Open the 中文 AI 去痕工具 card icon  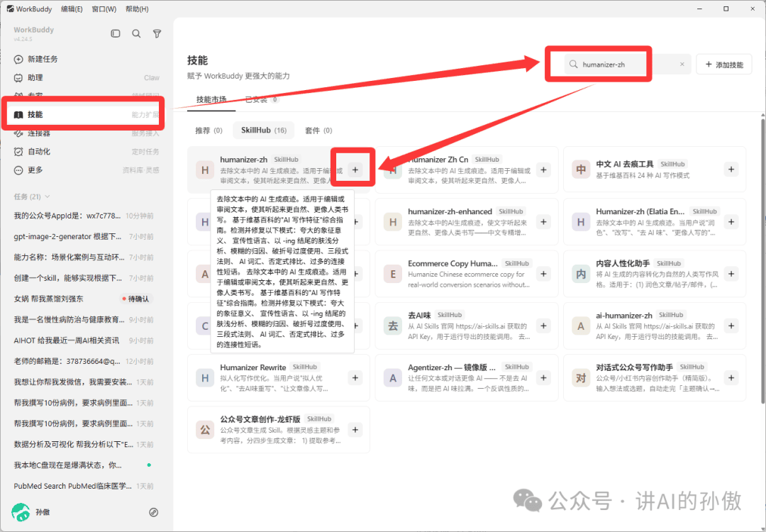click(581, 170)
